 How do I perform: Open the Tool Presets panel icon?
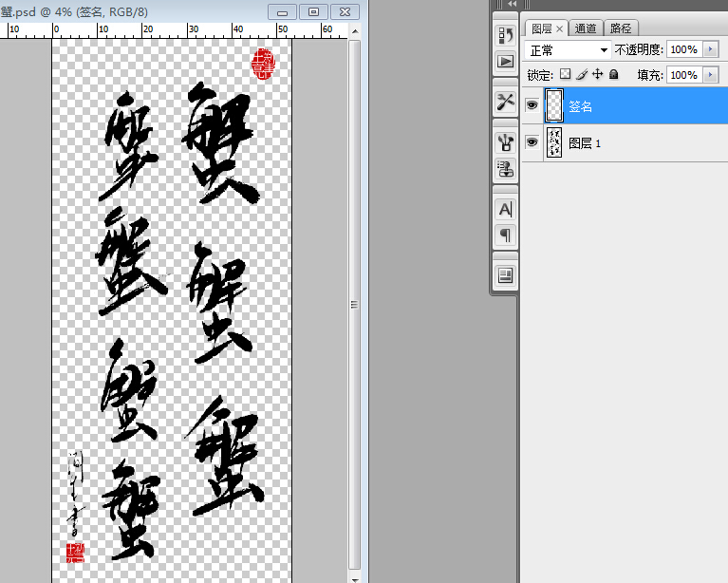pos(505,102)
